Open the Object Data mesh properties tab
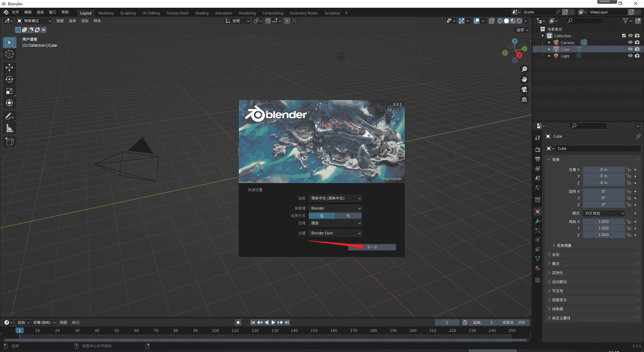 538,259
